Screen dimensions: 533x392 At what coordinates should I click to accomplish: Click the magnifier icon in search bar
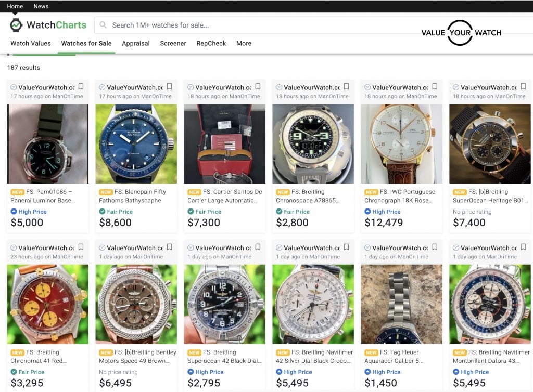point(103,25)
